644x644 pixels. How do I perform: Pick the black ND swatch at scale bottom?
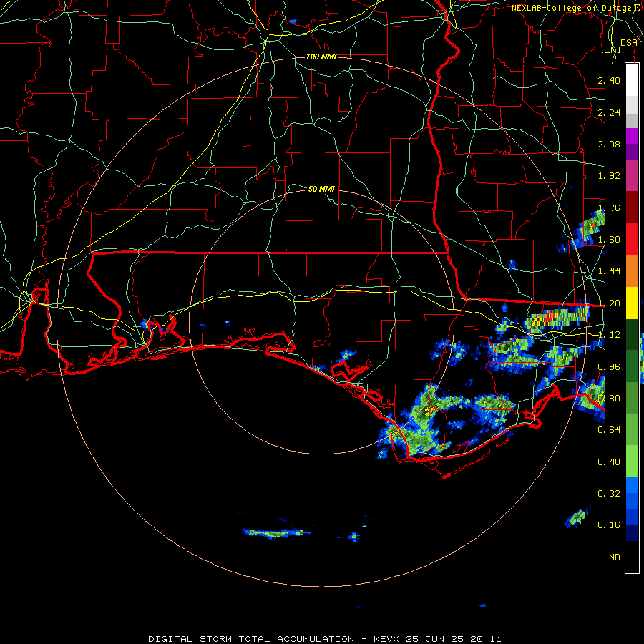click(632, 557)
